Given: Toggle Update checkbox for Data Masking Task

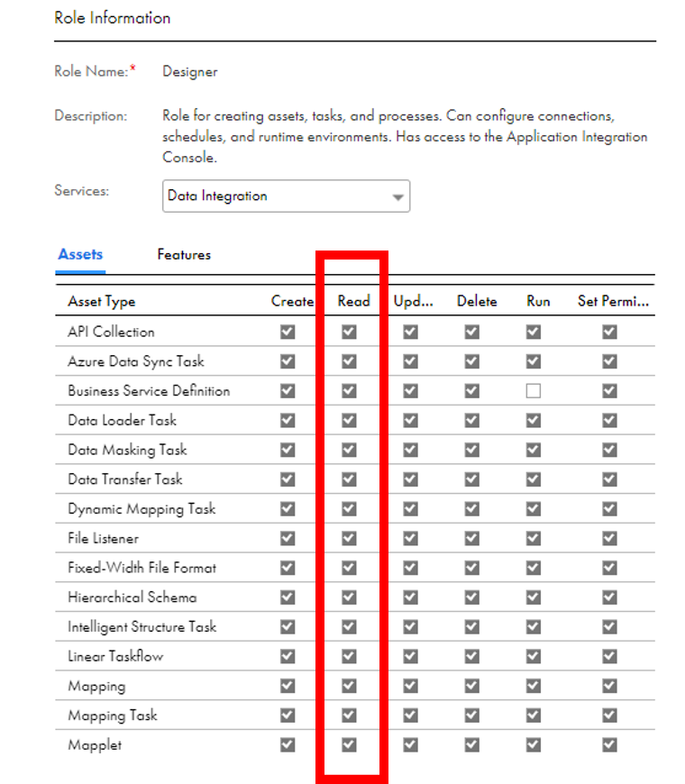Looking at the screenshot, I should click(410, 450).
